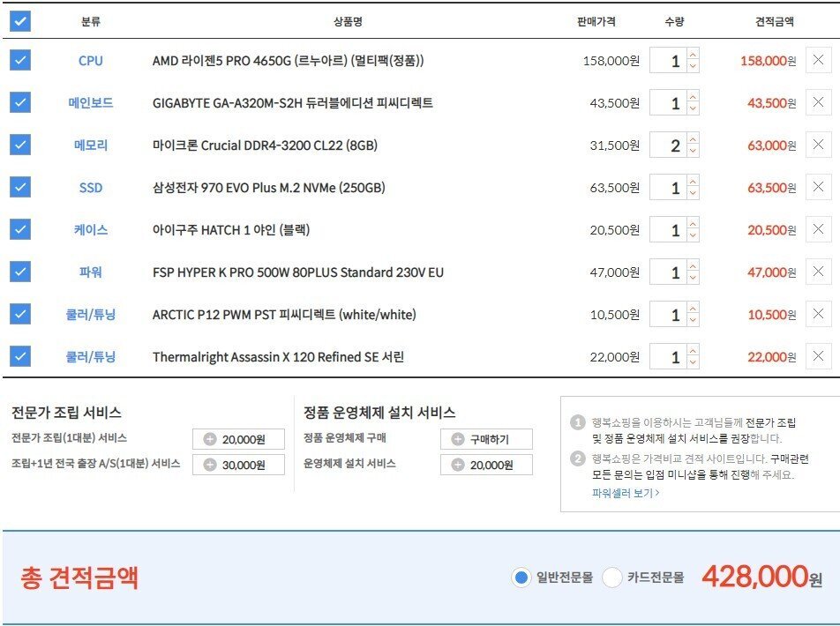The image size is (840, 626).
Task: Add 전문가 조립 service for 20,000원
Action: [238, 439]
